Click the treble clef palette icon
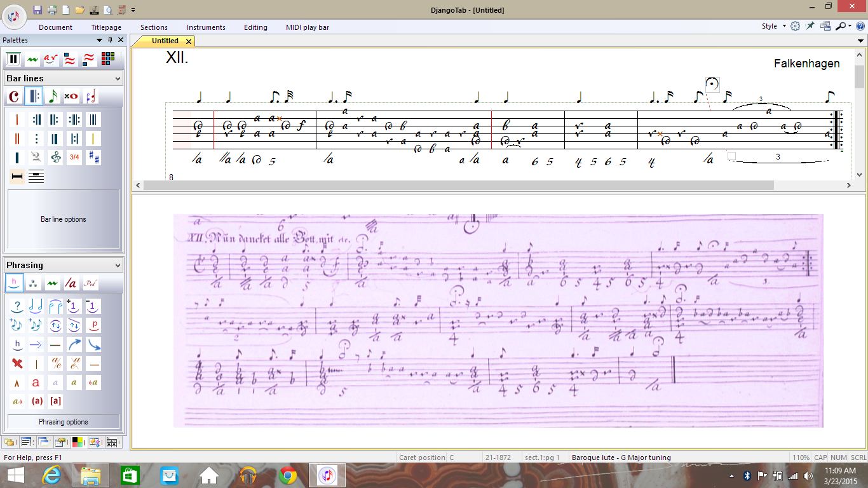The width and height of the screenshot is (868, 488). tap(55, 158)
